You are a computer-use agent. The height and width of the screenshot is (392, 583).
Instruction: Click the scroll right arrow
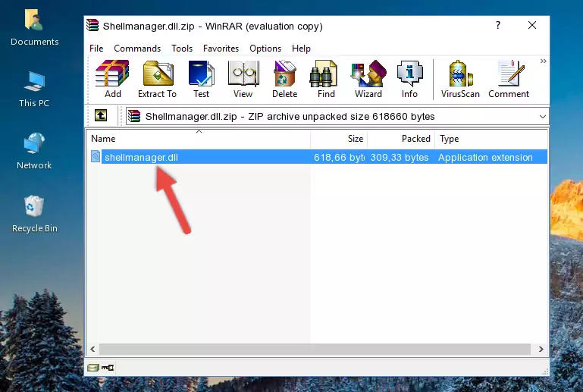click(541, 350)
